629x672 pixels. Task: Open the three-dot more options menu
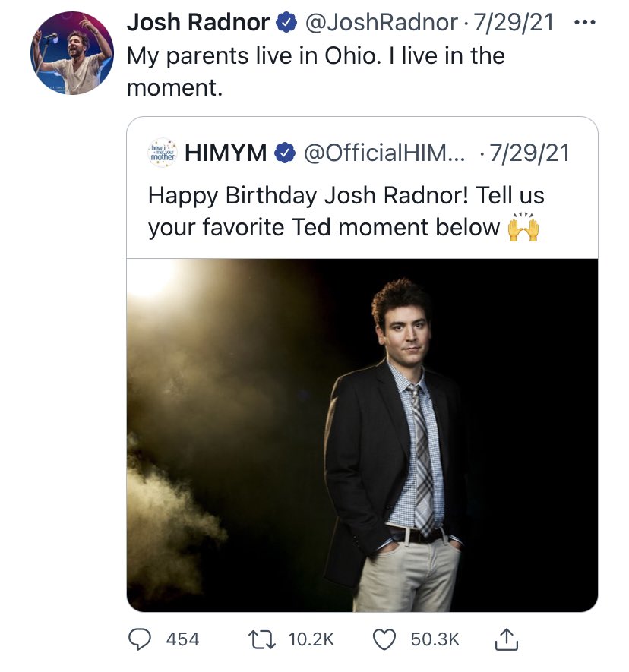tap(583, 23)
